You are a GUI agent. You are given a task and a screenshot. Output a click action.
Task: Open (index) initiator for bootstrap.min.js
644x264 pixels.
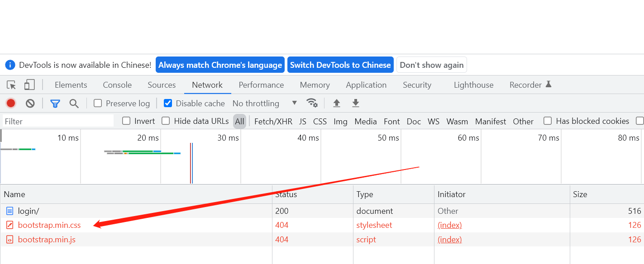[x=450, y=240]
